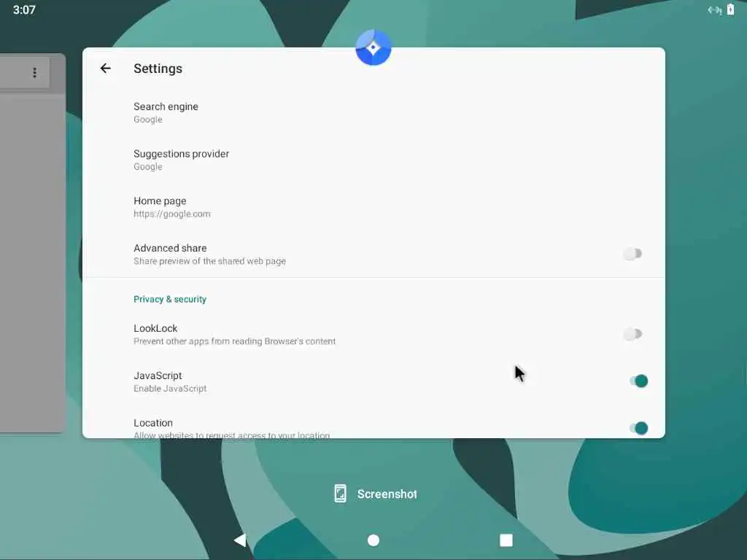The image size is (747, 560).
Task: Turn off the Location switch
Action: [x=638, y=428]
